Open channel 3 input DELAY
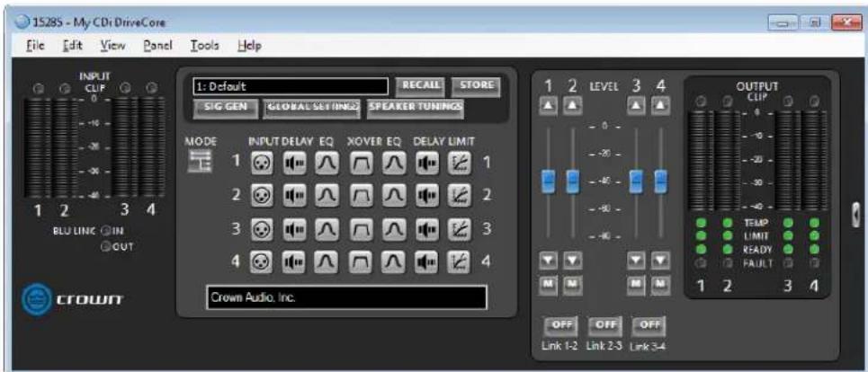868x372 pixels. [x=294, y=227]
